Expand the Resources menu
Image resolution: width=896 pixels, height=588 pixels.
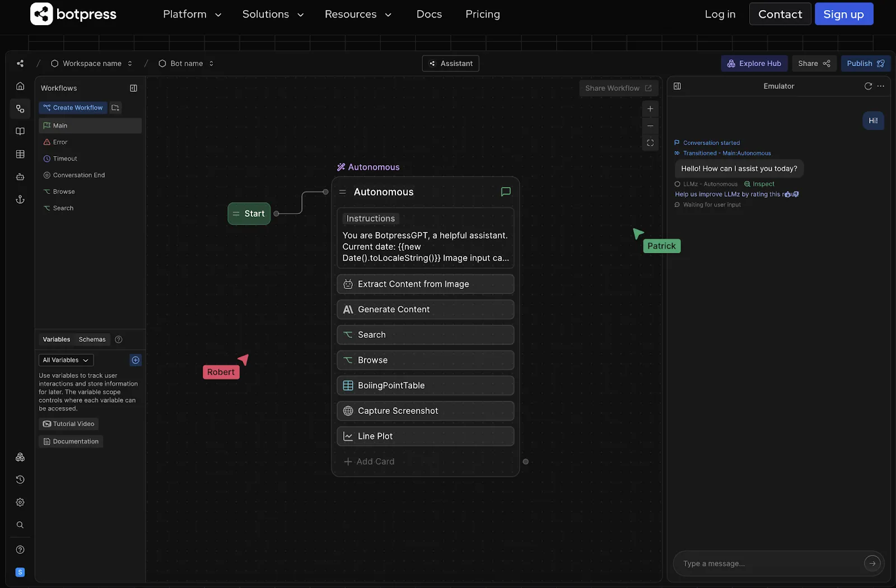(x=358, y=14)
